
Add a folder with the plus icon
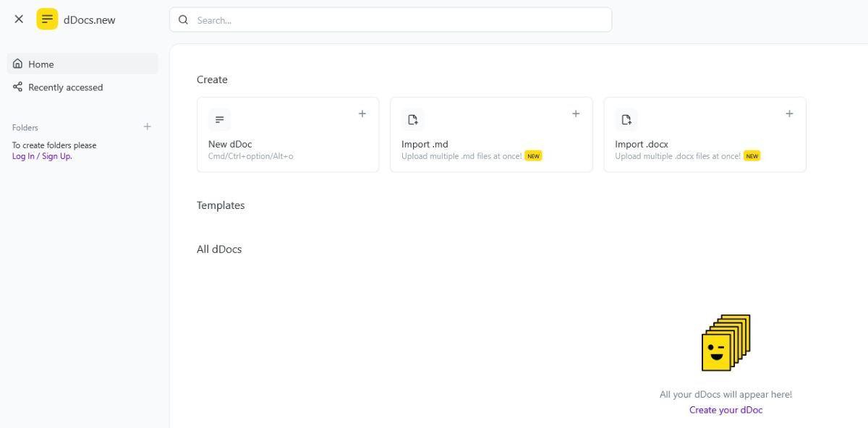[148, 127]
